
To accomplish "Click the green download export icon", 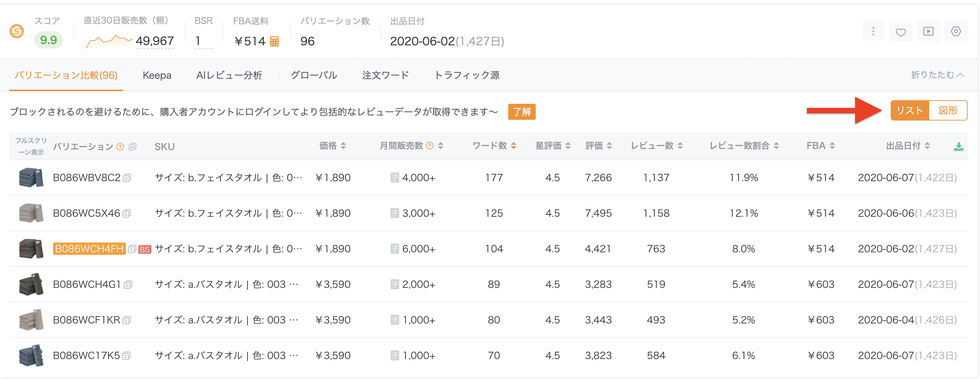I will tap(959, 147).
